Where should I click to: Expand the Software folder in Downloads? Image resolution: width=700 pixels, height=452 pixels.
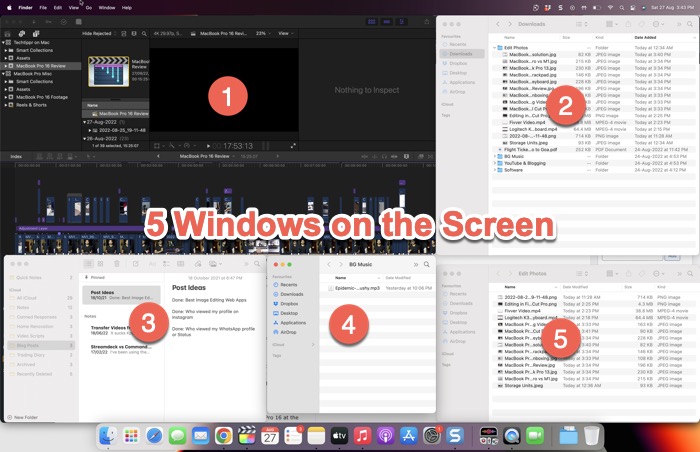[x=495, y=170]
